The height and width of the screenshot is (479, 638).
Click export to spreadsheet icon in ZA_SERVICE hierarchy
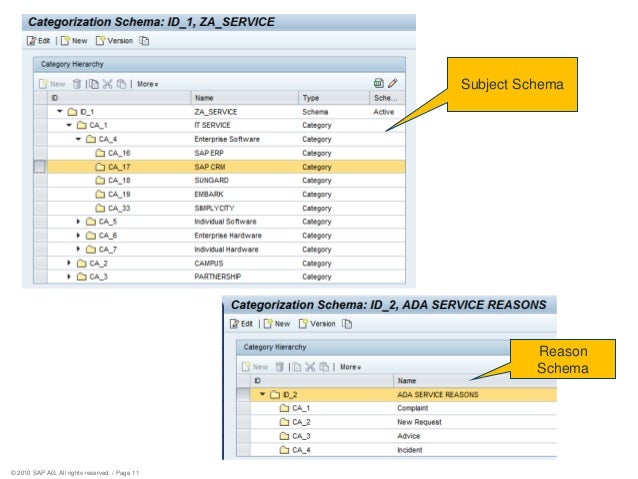tap(378, 83)
